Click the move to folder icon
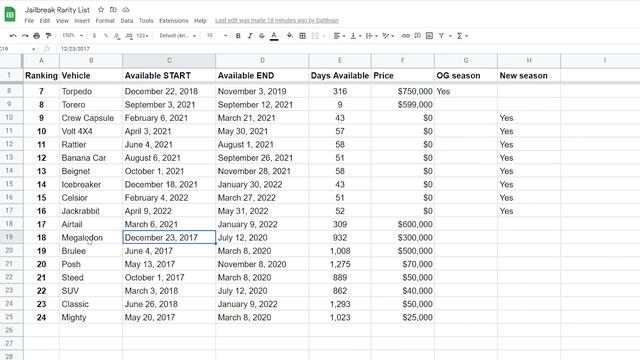The height and width of the screenshot is (360, 640). click(113, 9)
